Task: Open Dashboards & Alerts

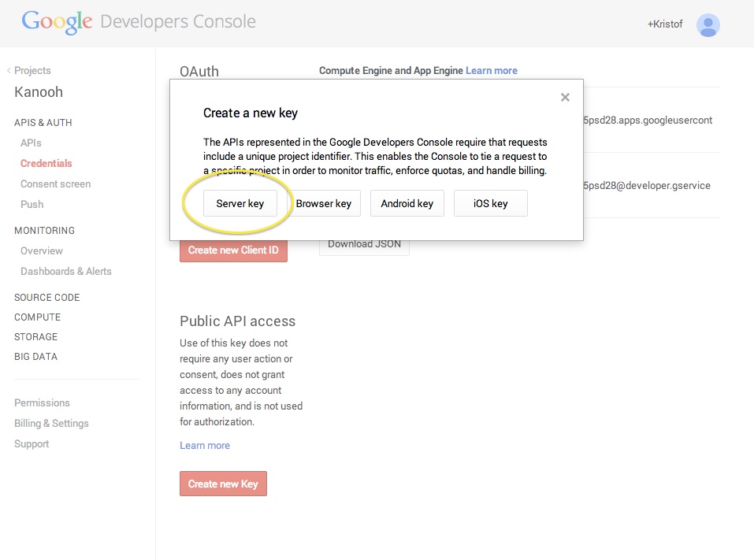Action: 66,271
